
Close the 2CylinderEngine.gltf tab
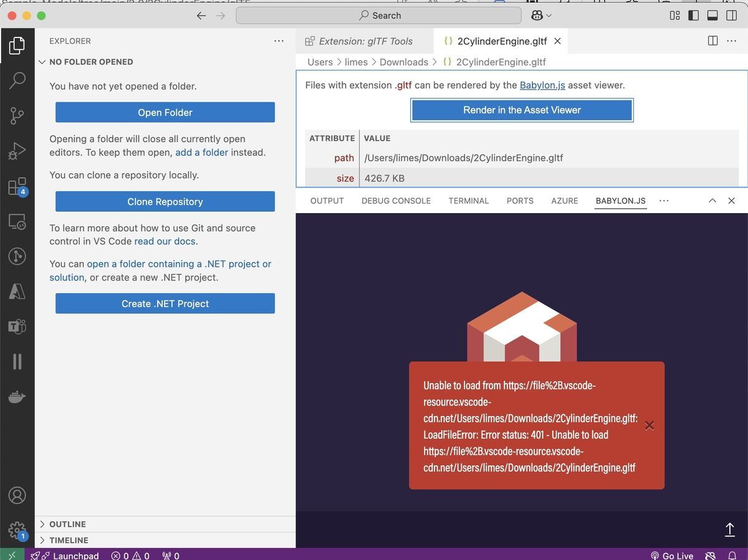[558, 41]
